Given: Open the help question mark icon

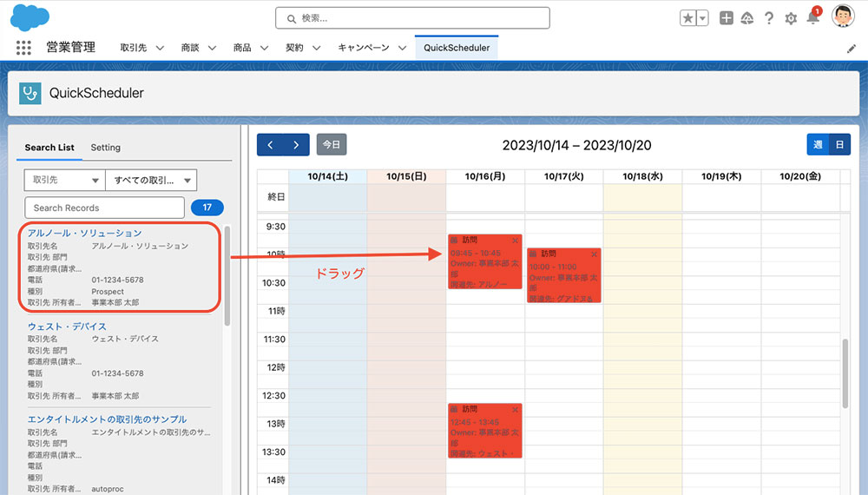Looking at the screenshot, I should click(769, 18).
